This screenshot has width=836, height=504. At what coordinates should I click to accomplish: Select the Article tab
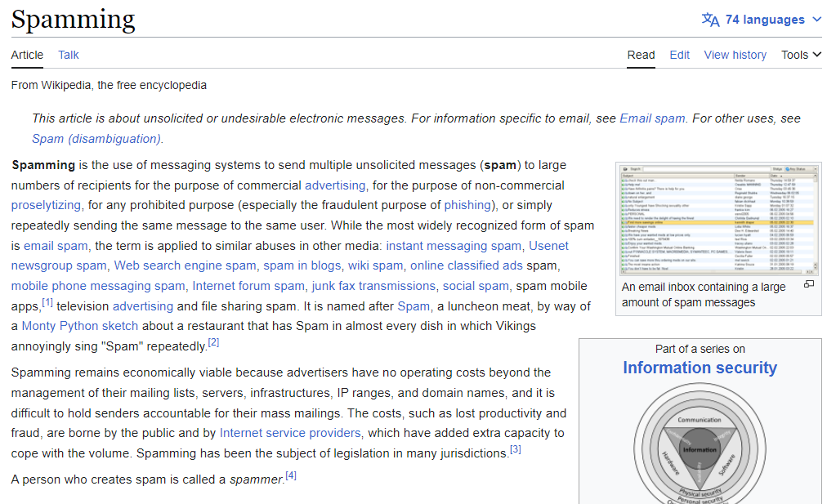(x=27, y=55)
